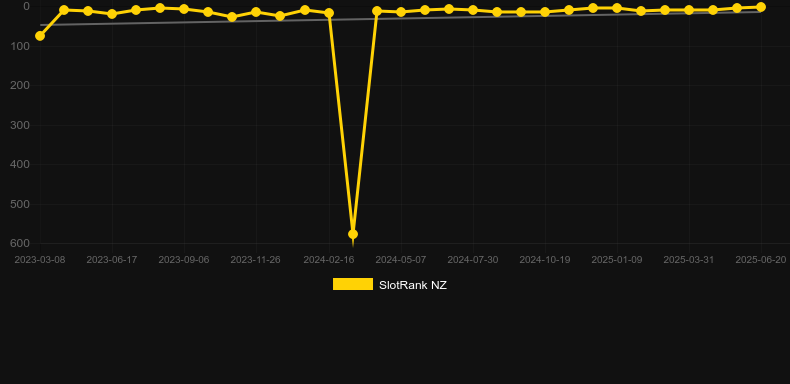Viewport: 790px width, 384px height.
Task: Click the 2024-02-16 x-axis date label
Action: tap(328, 260)
